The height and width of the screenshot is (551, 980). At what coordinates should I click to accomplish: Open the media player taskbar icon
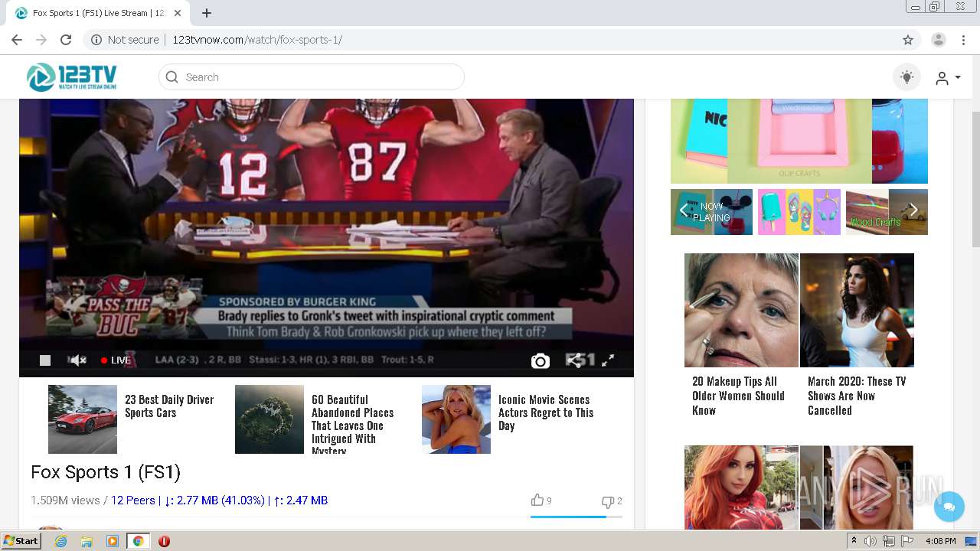tap(113, 541)
